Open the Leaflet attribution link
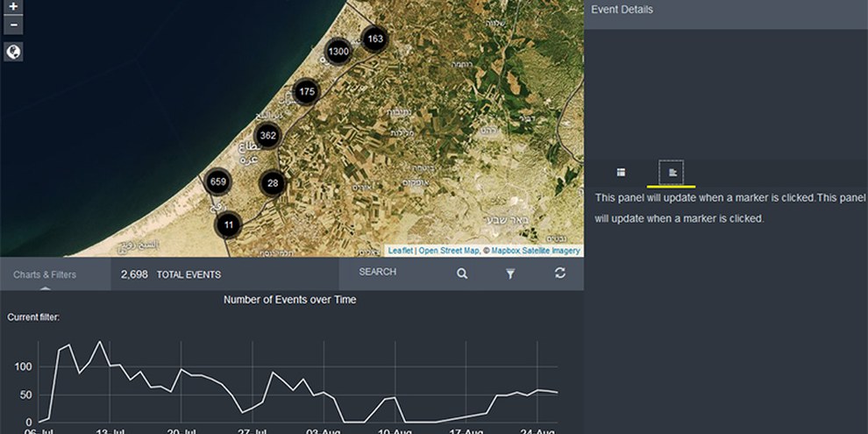868x434 pixels. (x=400, y=251)
